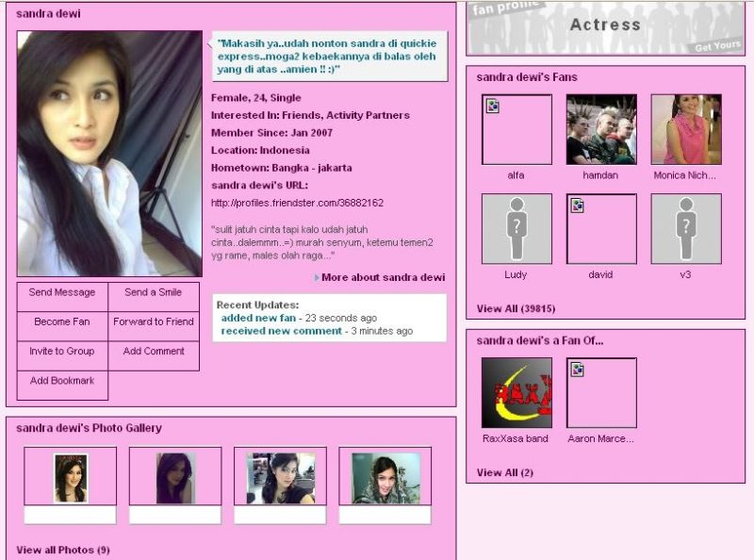Click the RaxXasa band logo
Screen dimensions: 754x560
pos(516,391)
